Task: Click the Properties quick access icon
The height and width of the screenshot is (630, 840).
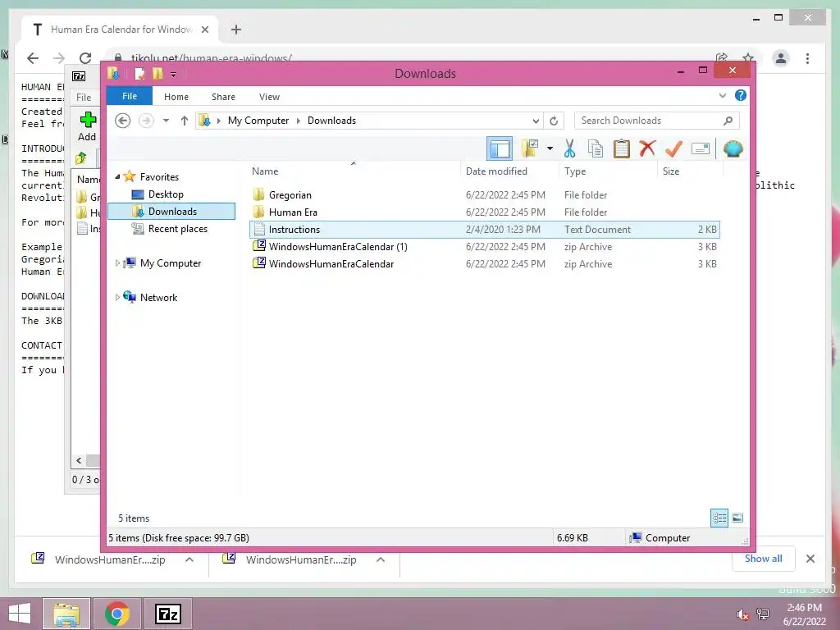Action: pyautogui.click(x=139, y=73)
